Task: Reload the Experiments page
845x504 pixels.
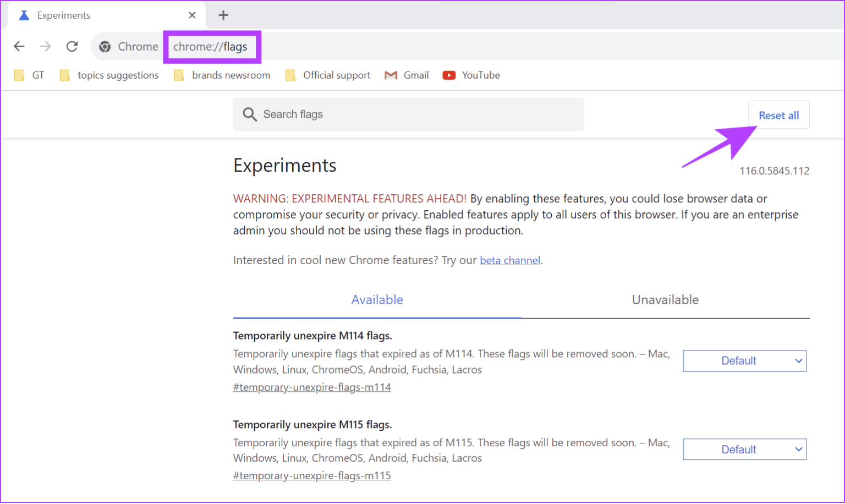Action: click(x=72, y=46)
